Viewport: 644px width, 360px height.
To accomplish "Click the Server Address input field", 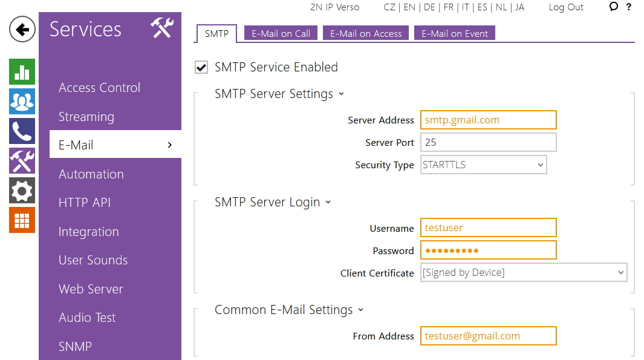I will pyautogui.click(x=489, y=120).
